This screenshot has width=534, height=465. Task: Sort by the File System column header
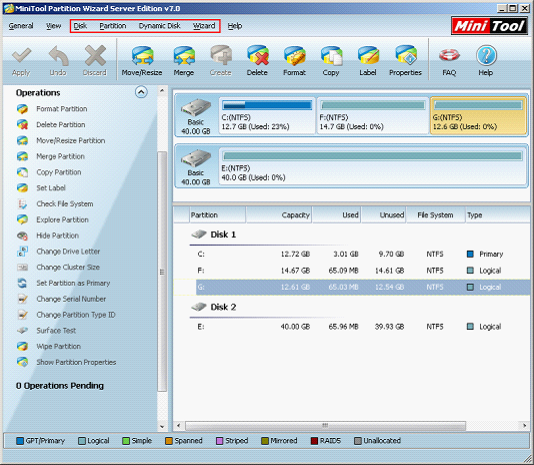coord(436,215)
